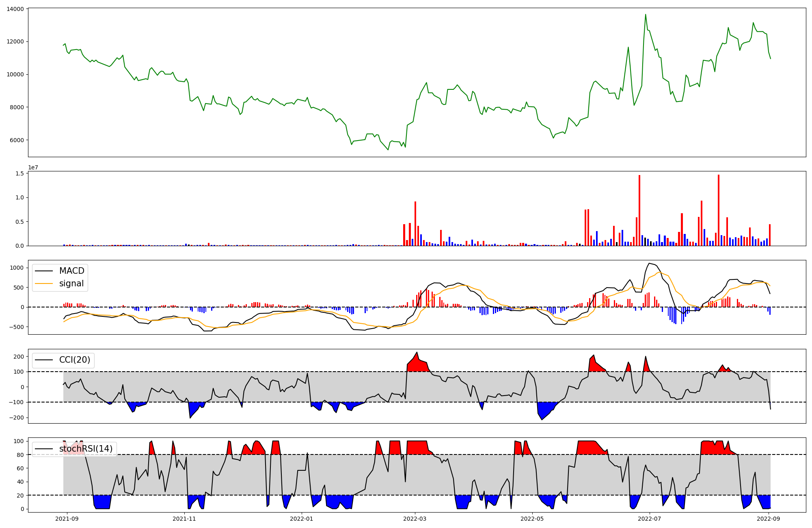
Task: Click the 14000 price axis tick label
Action: click(15, 9)
